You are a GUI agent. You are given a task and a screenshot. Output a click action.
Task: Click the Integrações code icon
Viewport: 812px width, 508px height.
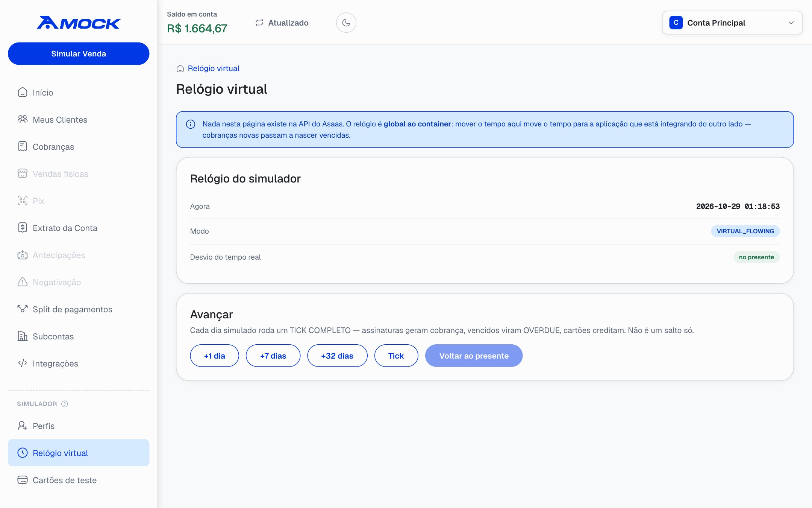(x=23, y=363)
